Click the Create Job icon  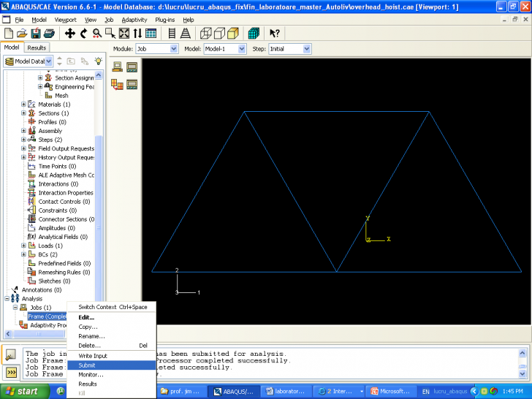pos(117,67)
